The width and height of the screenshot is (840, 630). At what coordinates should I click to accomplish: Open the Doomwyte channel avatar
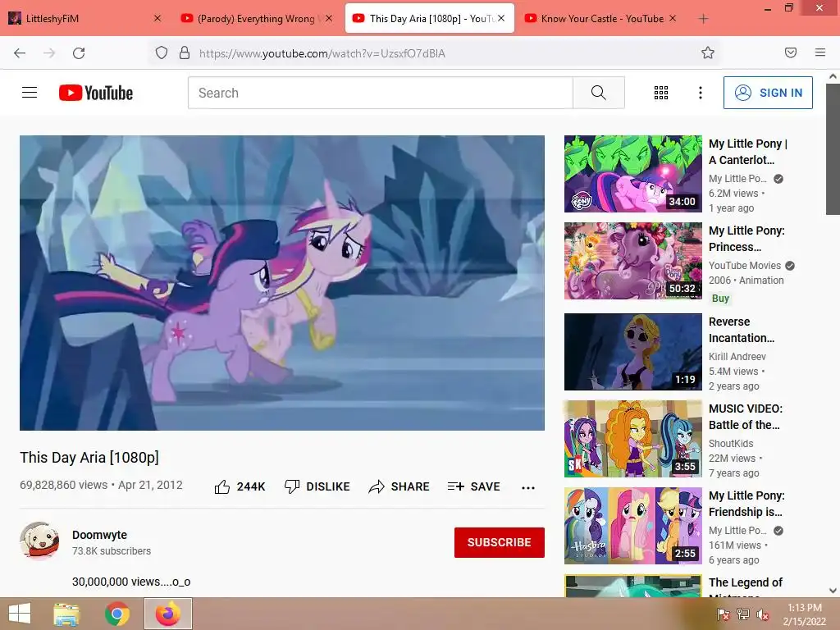coord(39,541)
